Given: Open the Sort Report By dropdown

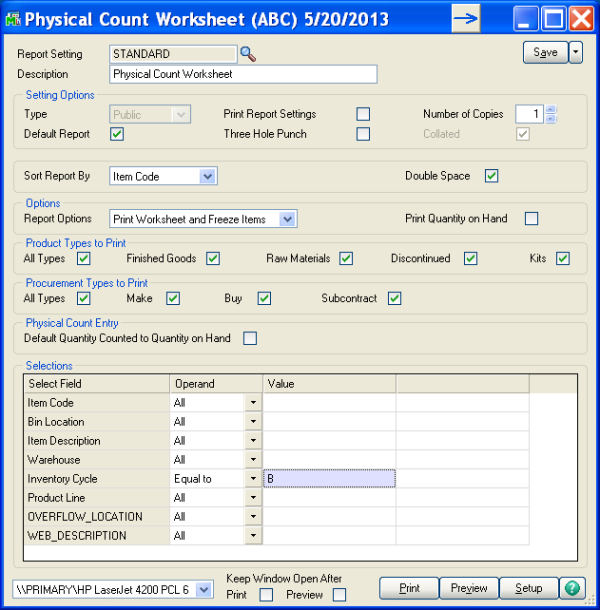Looking at the screenshot, I should point(208,176).
